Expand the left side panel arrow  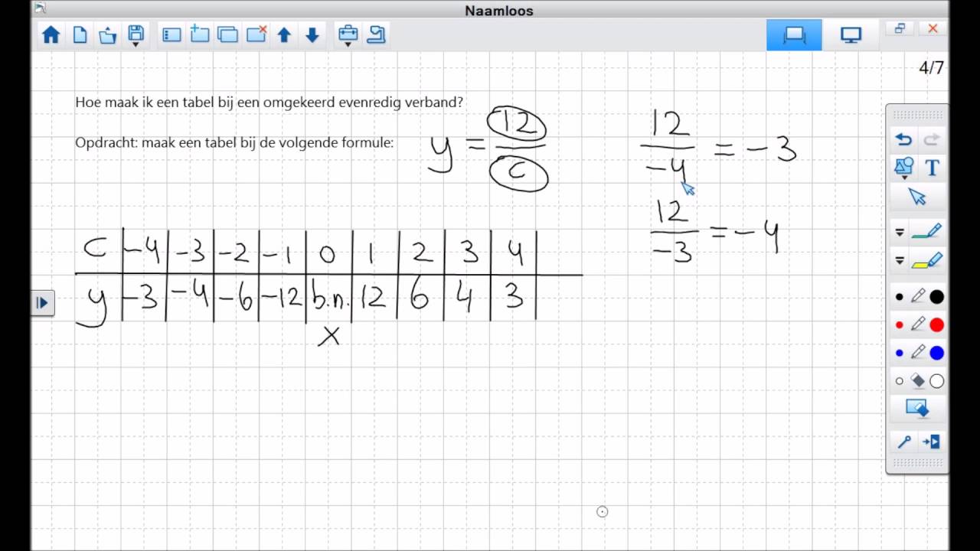coord(42,303)
